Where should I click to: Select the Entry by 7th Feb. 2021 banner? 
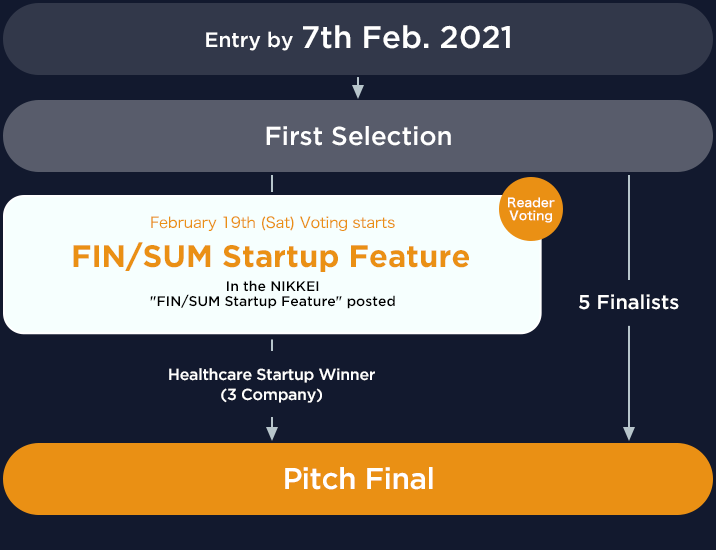(x=358, y=39)
